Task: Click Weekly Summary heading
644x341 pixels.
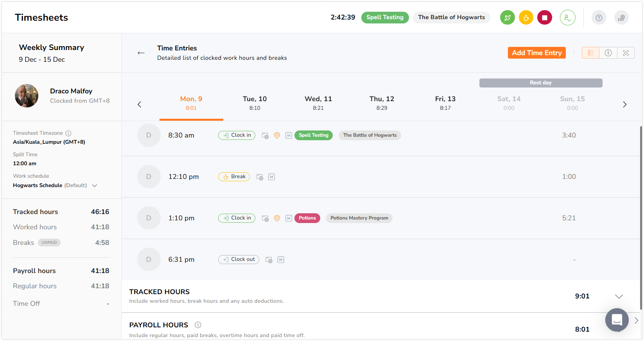Action: 52,47
